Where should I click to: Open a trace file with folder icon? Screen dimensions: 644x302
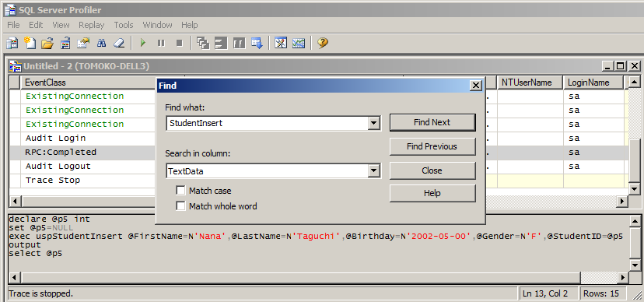coord(47,43)
